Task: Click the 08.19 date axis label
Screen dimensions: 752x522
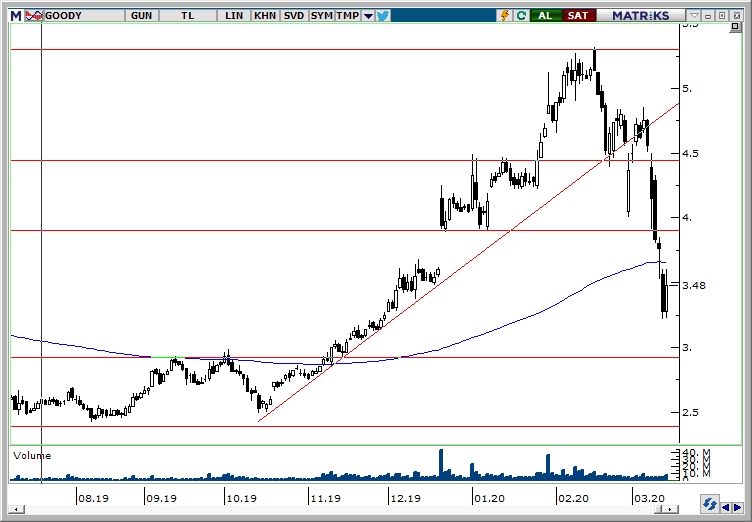Action: [93, 498]
